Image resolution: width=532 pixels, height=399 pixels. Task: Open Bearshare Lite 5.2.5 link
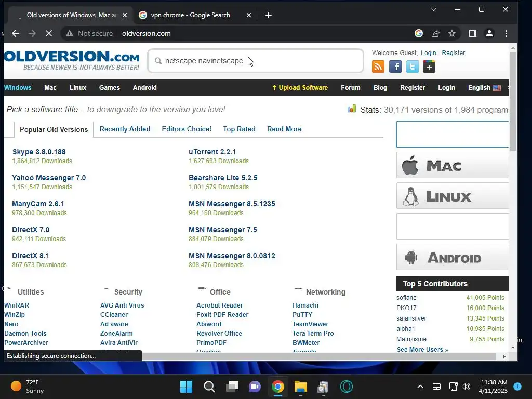(223, 178)
